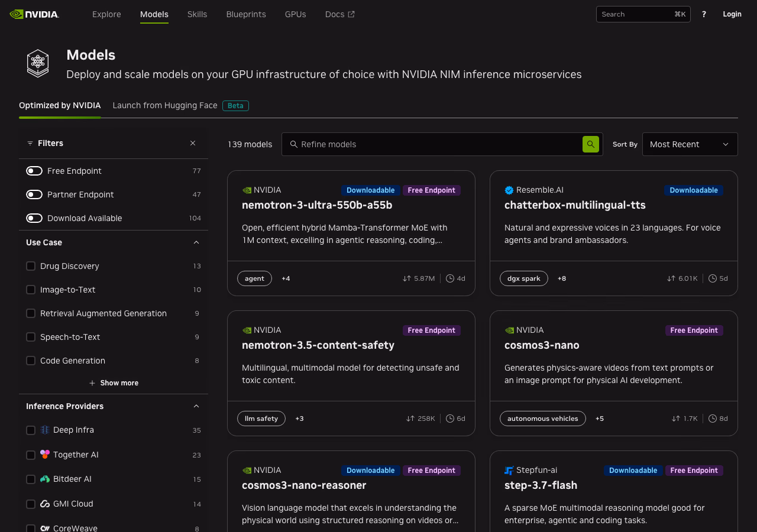Viewport: 757px width, 532px height.
Task: Click the plus icon beside Show more
Action: pos(92,383)
